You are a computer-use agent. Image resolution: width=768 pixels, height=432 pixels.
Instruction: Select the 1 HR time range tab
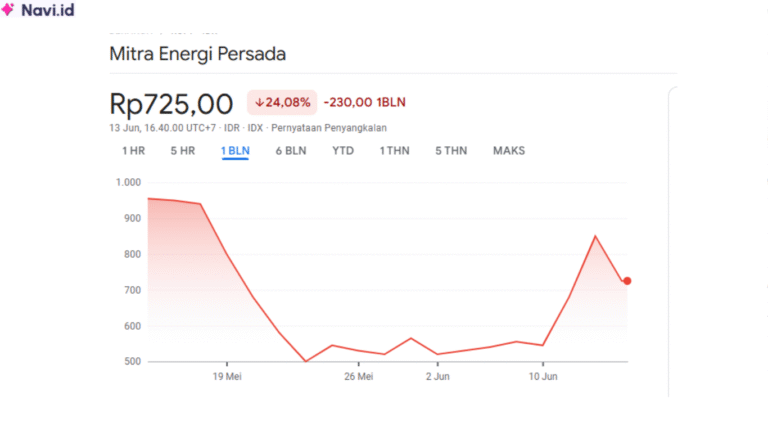[x=133, y=151]
